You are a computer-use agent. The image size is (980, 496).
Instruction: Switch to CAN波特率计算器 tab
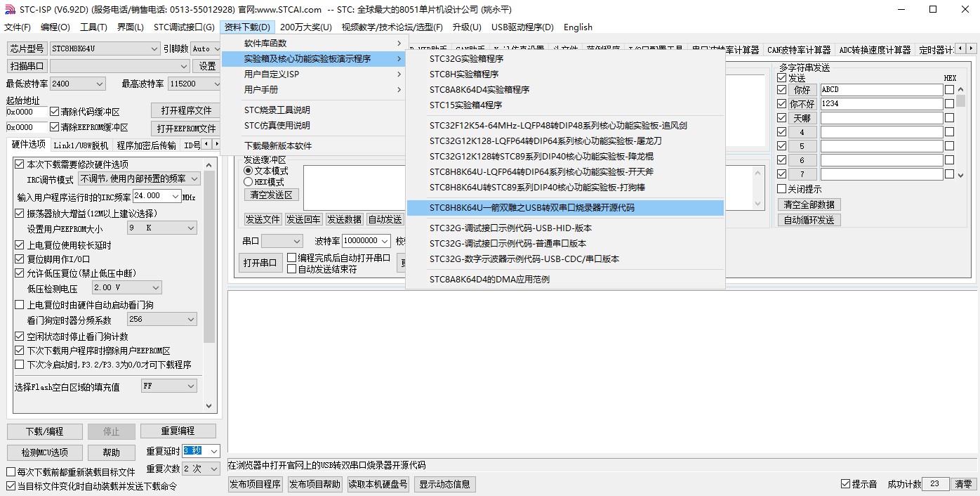tap(798, 50)
